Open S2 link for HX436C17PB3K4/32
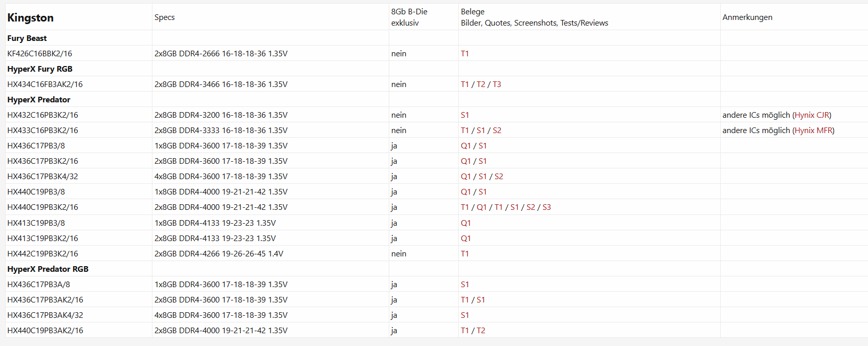 (x=499, y=177)
